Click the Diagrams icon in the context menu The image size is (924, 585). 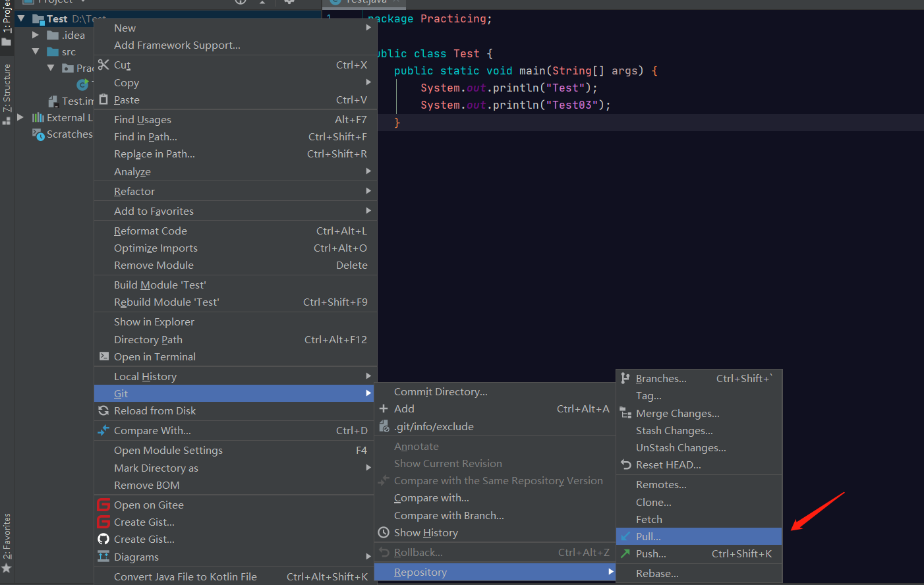(x=103, y=557)
